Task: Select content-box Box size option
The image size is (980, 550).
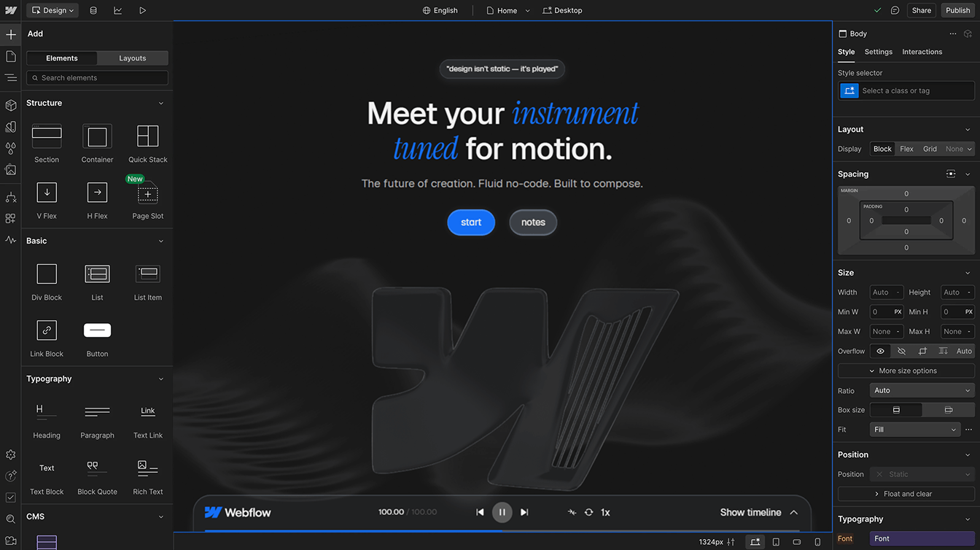Action: 949,410
